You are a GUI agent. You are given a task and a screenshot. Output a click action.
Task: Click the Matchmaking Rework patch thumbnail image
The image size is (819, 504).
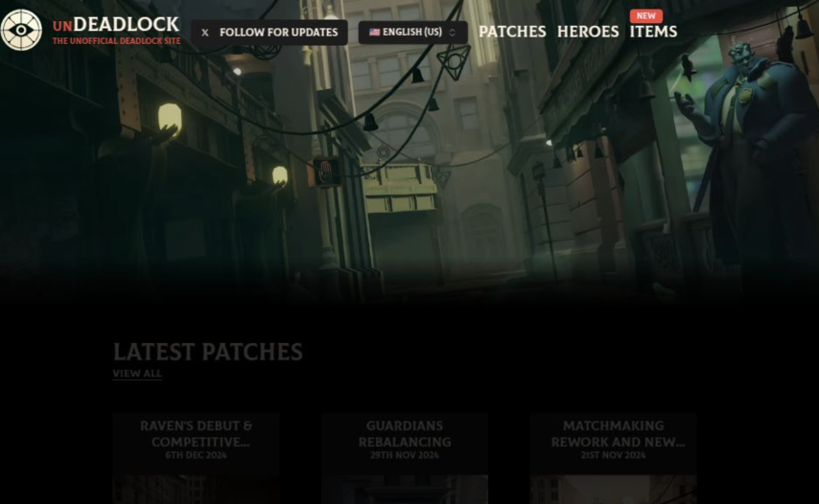pos(613,490)
